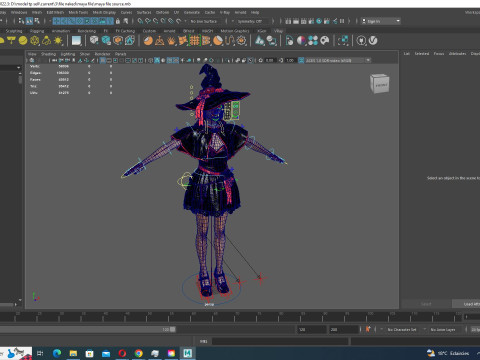
Task: Click the animation end time field 200
Action: [x=344, y=329]
